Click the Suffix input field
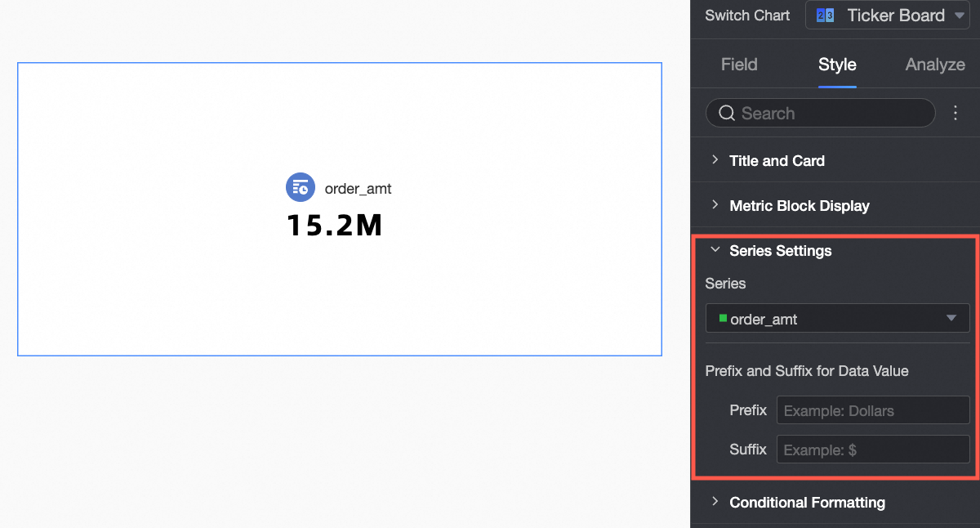Screen dimensions: 980x528 pos(872,450)
